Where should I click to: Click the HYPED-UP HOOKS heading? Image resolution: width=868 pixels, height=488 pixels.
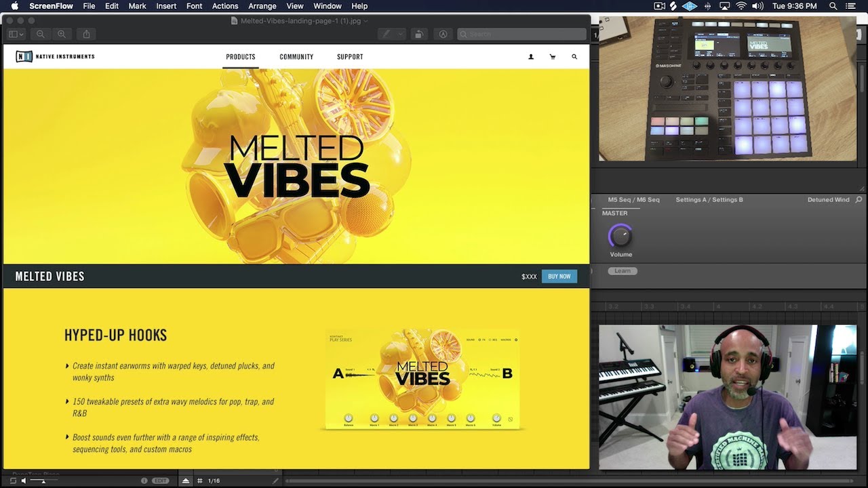tap(115, 335)
